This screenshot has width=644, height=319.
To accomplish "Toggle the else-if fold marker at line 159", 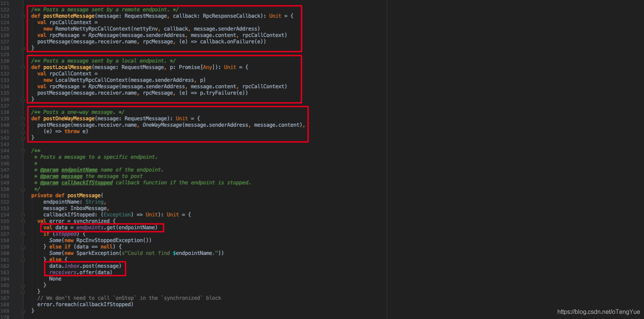I will point(23,247).
